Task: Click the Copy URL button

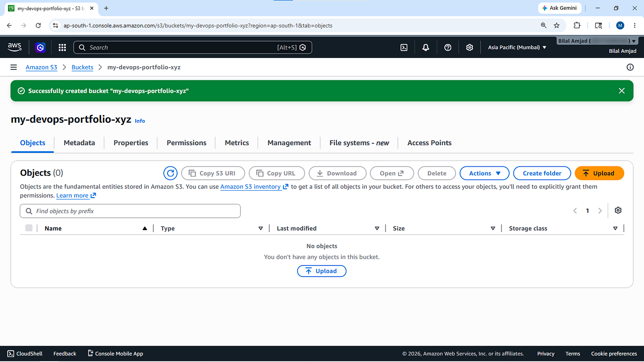Action: pos(277,173)
